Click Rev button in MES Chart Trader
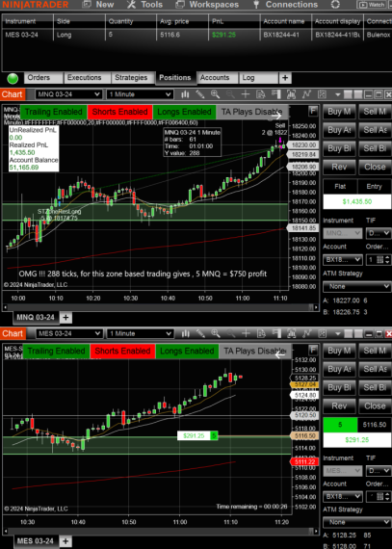Screen dimensions: 392x549 [x=339, y=406]
